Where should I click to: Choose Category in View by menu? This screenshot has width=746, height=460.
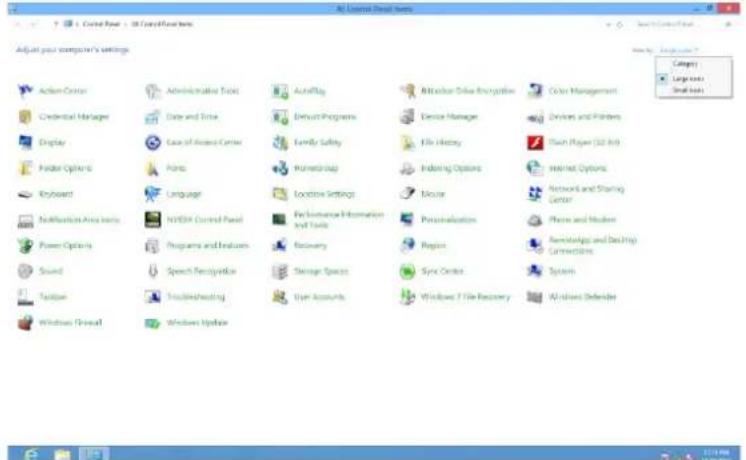tap(684, 64)
